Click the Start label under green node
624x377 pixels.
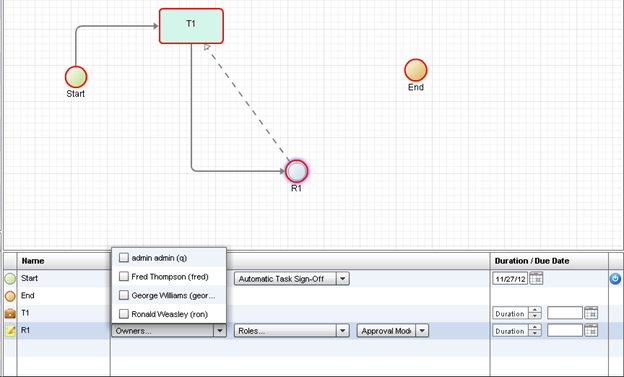pyautogui.click(x=76, y=94)
